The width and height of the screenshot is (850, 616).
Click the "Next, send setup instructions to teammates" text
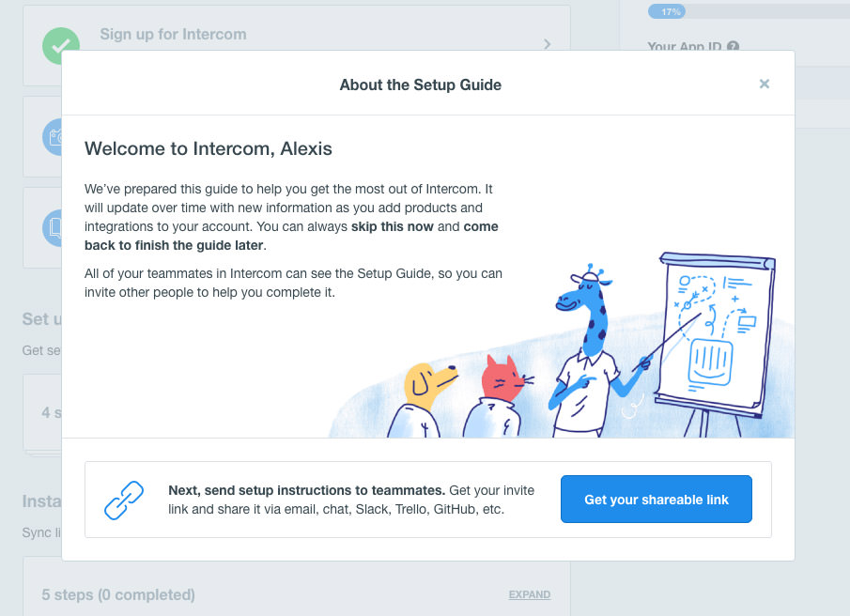306,490
